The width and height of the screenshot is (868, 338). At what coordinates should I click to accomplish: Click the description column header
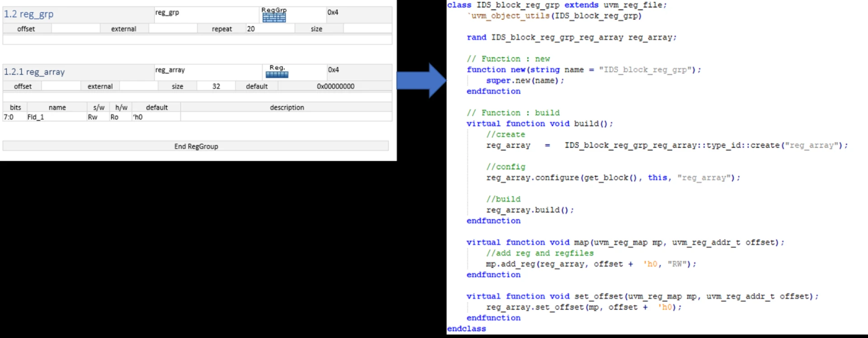pos(287,108)
